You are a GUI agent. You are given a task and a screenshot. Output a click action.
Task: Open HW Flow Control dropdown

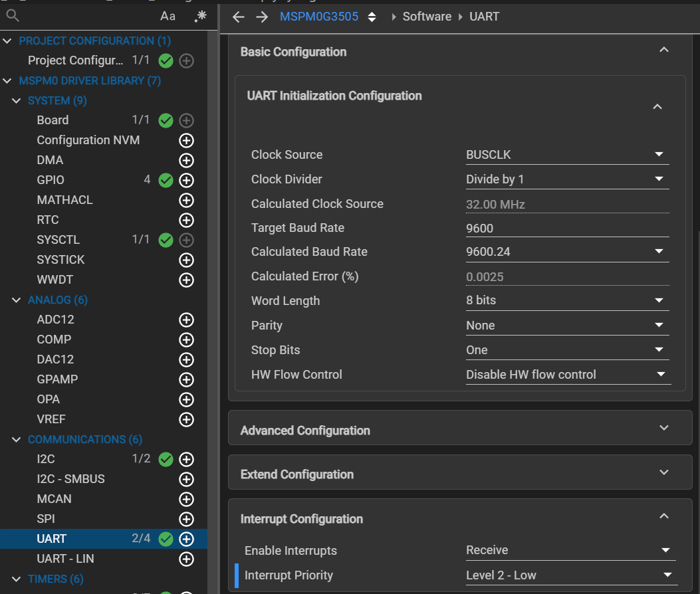click(568, 375)
